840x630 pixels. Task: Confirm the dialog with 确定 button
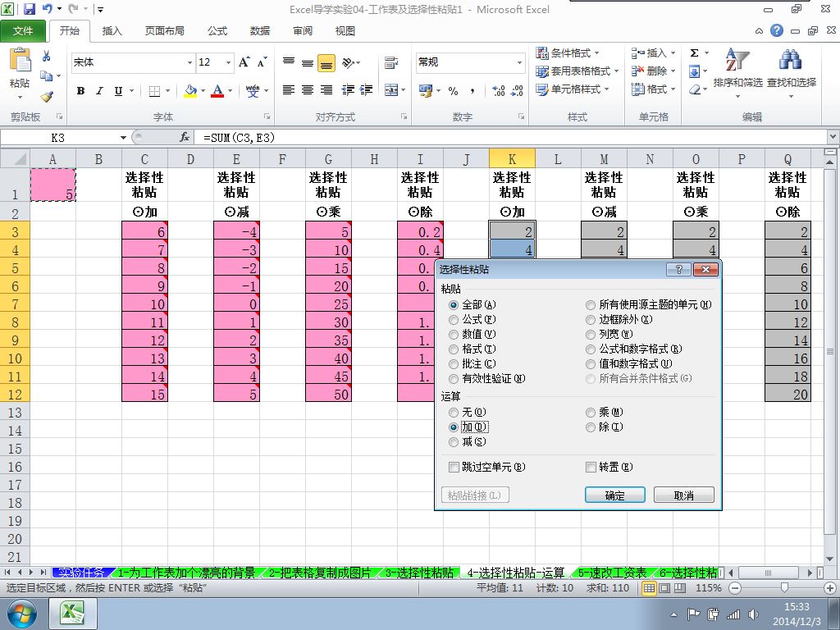615,495
